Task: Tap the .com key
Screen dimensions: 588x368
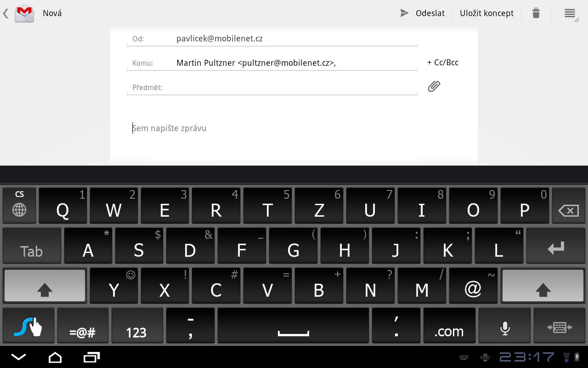Action: tap(449, 326)
